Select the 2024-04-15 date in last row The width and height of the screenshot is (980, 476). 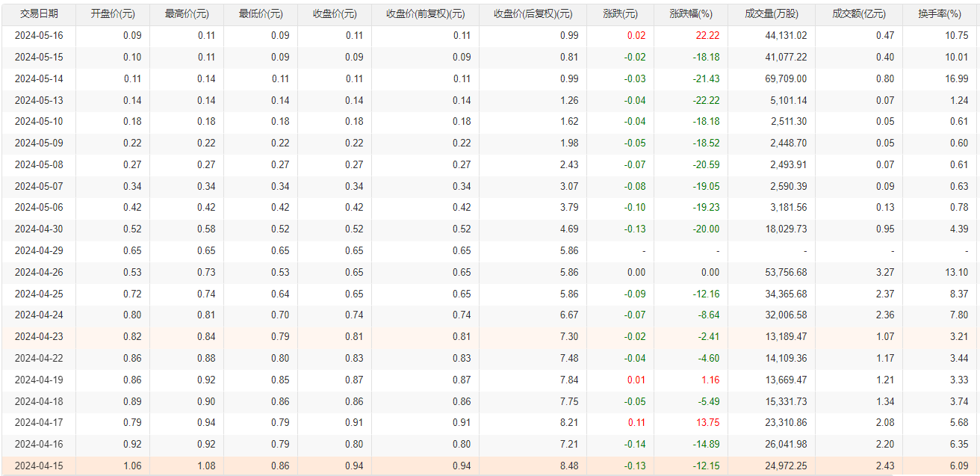click(39, 466)
